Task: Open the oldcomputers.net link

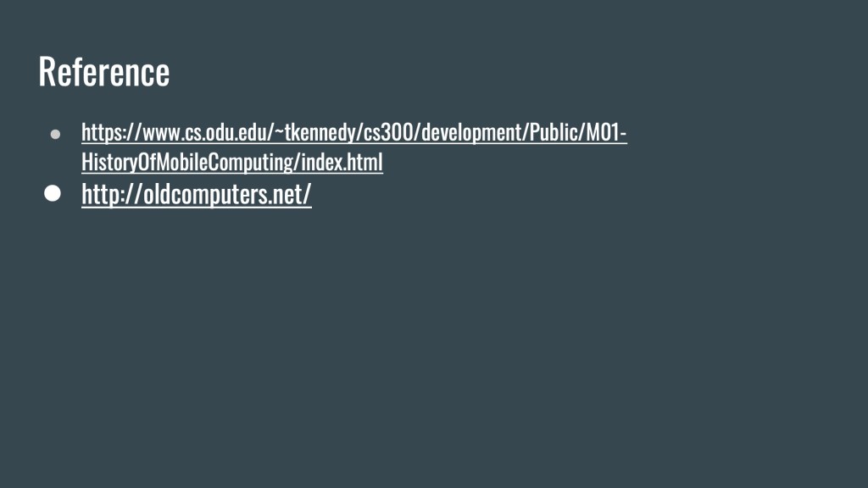Action: click(197, 194)
